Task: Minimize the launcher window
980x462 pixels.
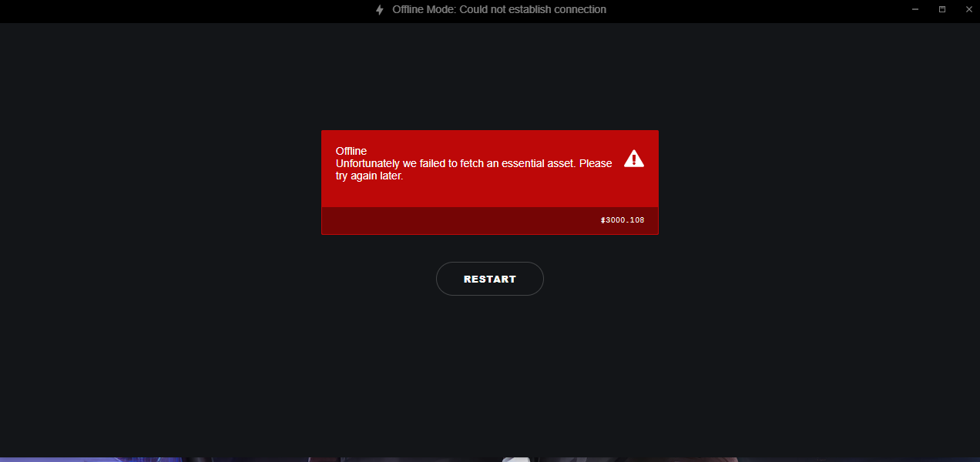Action: [915, 9]
